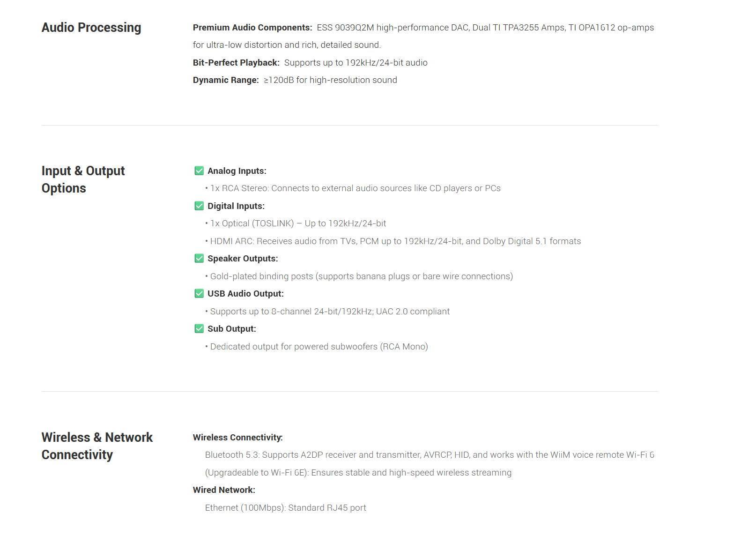This screenshot has height=543, width=756.
Task: Click the Wireless Connectivity subheading
Action: (238, 438)
